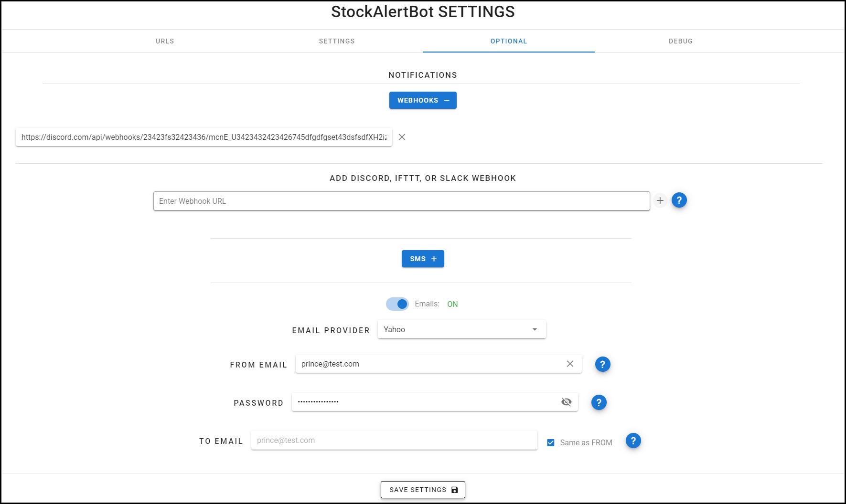Uncheck the Same as FROM checkbox
The image size is (846, 504).
551,443
